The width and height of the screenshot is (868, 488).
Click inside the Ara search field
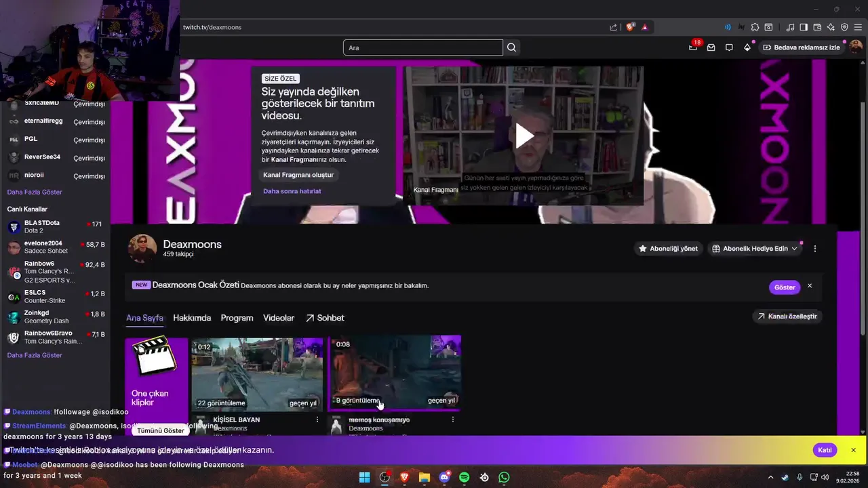[423, 47]
